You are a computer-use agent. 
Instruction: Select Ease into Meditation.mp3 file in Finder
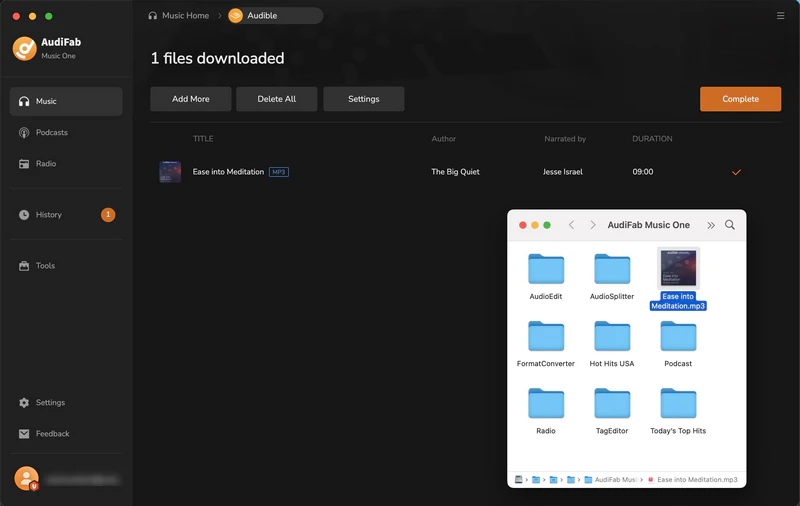[x=678, y=279]
